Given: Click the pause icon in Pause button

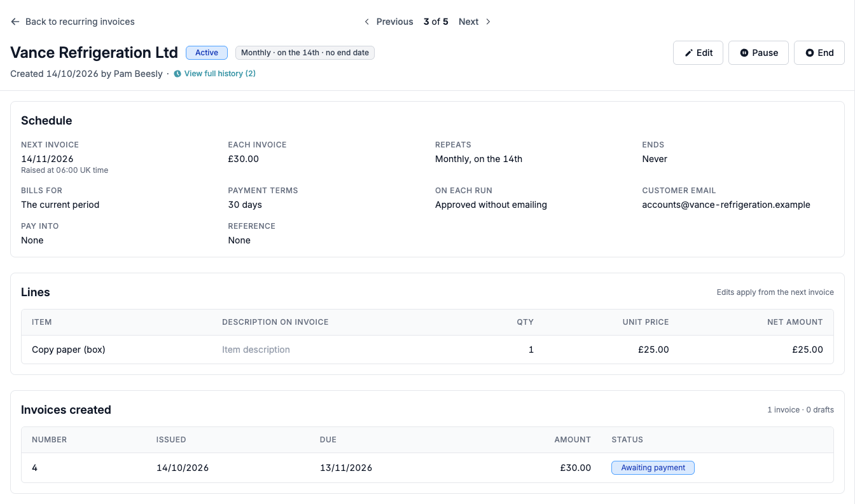Looking at the screenshot, I should [x=744, y=53].
